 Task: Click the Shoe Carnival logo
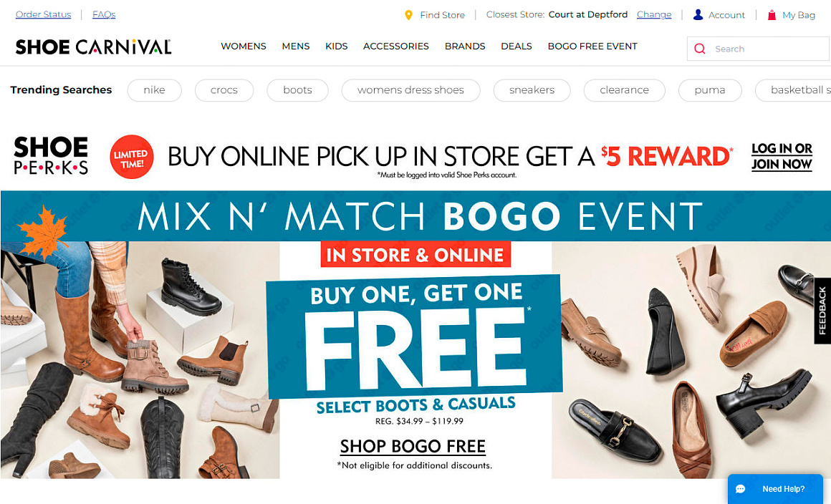[x=93, y=47]
